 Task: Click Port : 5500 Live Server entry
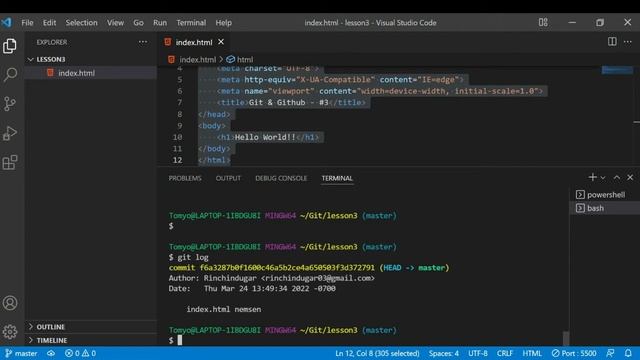click(574, 353)
